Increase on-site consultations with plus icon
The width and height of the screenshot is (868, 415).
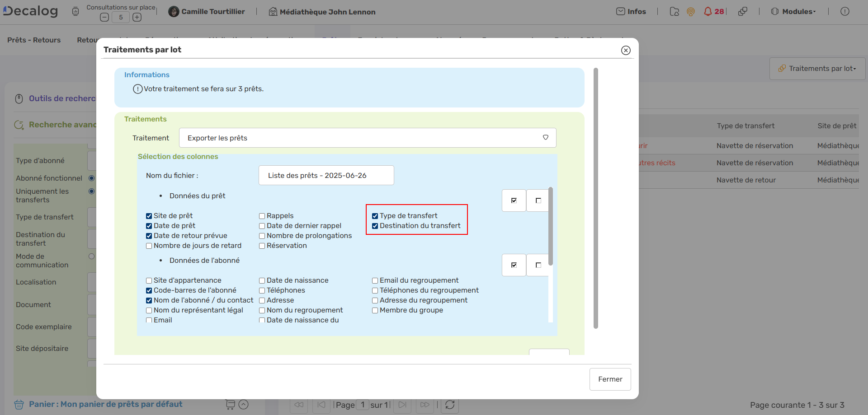pyautogui.click(x=137, y=17)
